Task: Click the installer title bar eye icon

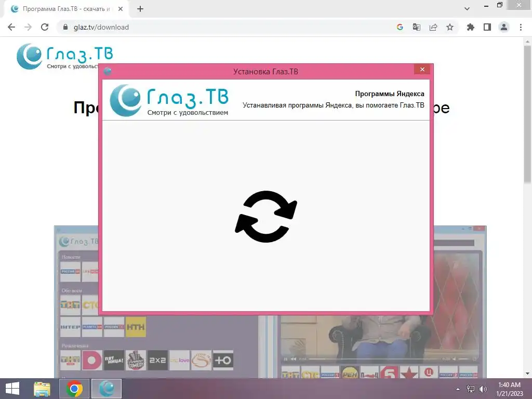Action: point(108,71)
